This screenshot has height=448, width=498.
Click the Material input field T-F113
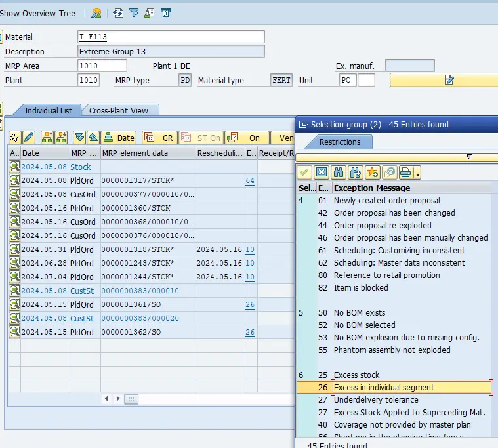coord(171,37)
